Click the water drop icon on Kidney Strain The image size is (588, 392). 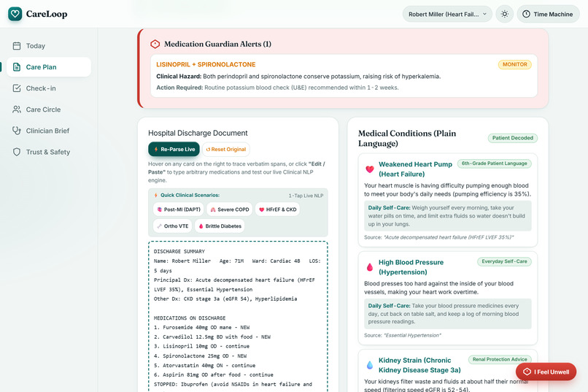click(370, 365)
